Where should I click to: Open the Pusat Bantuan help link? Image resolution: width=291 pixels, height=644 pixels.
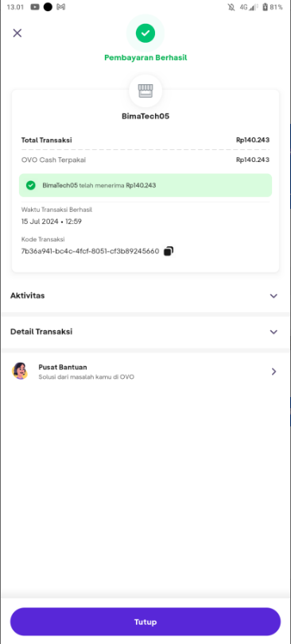[145, 372]
